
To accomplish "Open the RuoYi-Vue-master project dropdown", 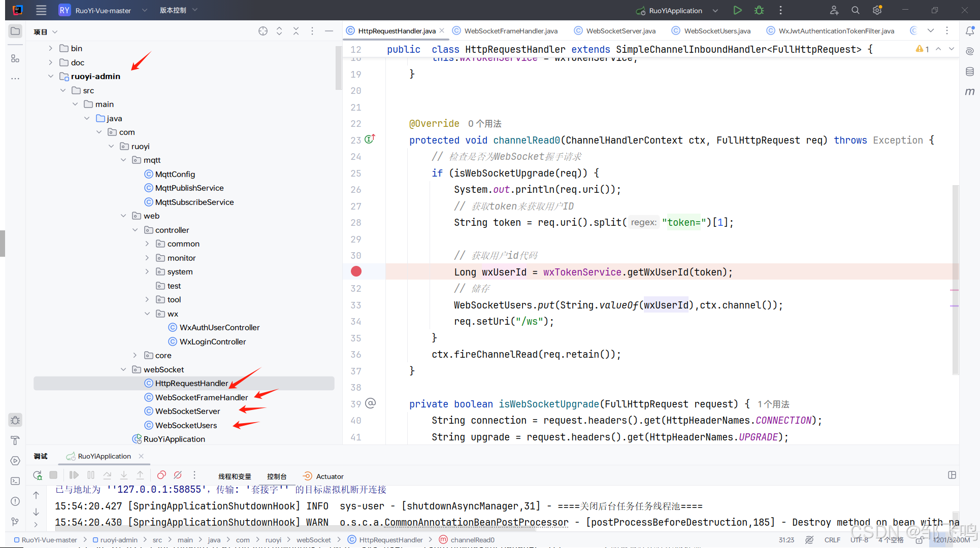I will point(104,10).
